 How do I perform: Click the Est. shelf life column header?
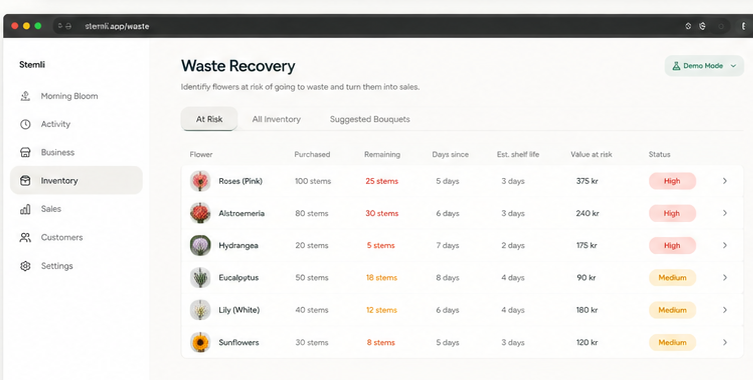tap(518, 154)
